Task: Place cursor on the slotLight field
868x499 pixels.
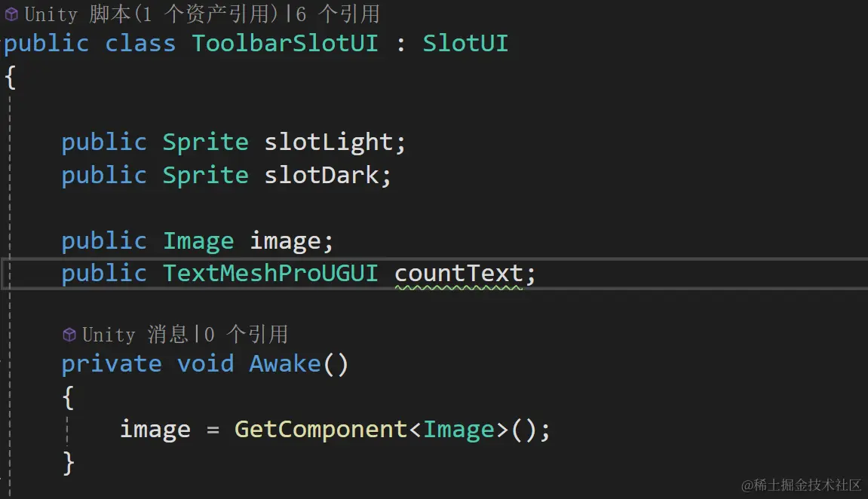Action: pyautogui.click(x=329, y=142)
